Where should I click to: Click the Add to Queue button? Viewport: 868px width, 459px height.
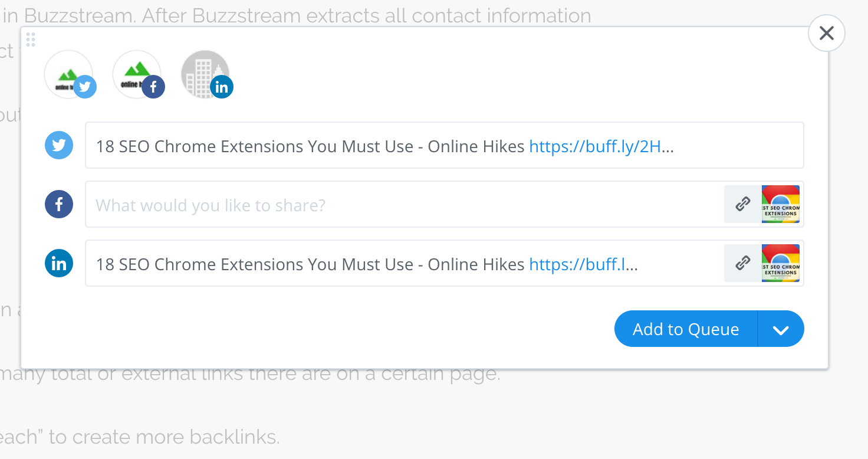pos(686,329)
